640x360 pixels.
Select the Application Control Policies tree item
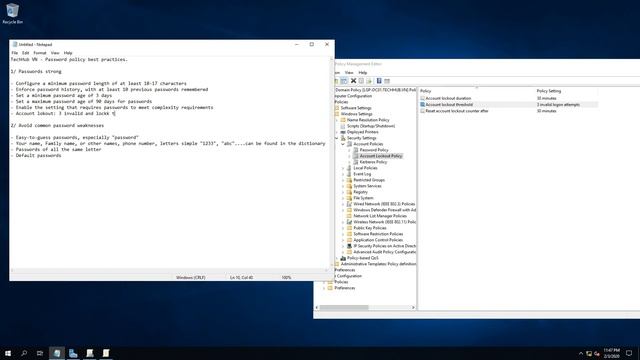378,240
